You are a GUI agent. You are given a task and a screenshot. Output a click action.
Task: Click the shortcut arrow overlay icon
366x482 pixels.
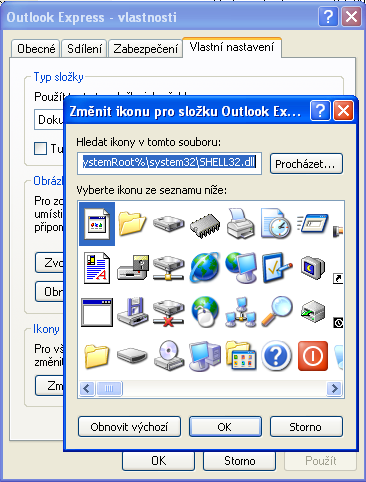point(338,278)
